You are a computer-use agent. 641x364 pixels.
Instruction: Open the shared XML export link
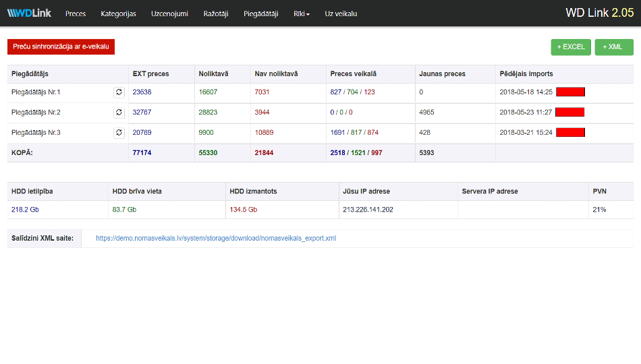(216, 238)
